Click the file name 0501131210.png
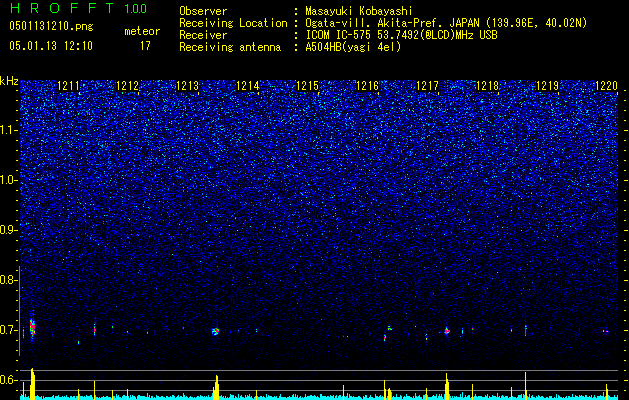Image resolution: width=629 pixels, height=400 pixels. (51, 26)
